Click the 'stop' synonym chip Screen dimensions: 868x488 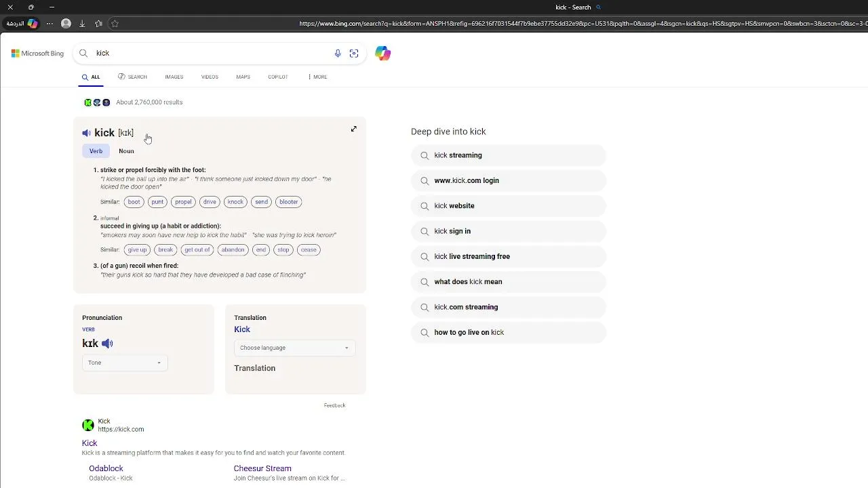coord(283,250)
